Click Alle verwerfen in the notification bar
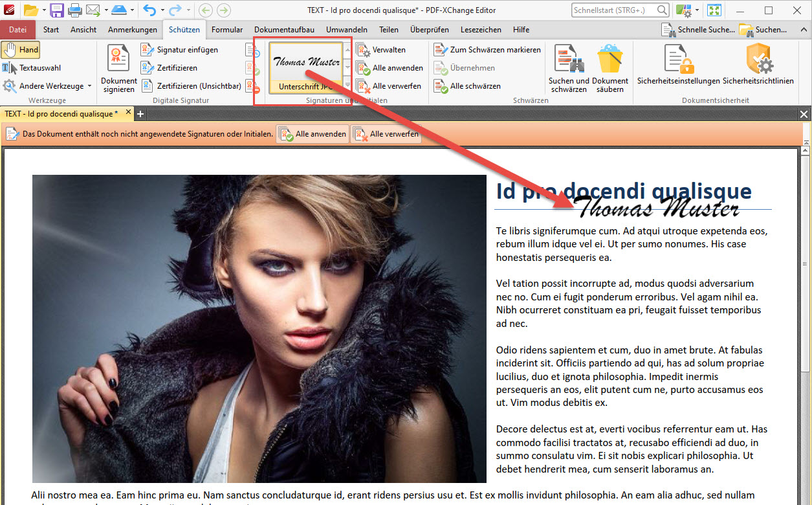The height and width of the screenshot is (505, 812). pyautogui.click(x=386, y=135)
